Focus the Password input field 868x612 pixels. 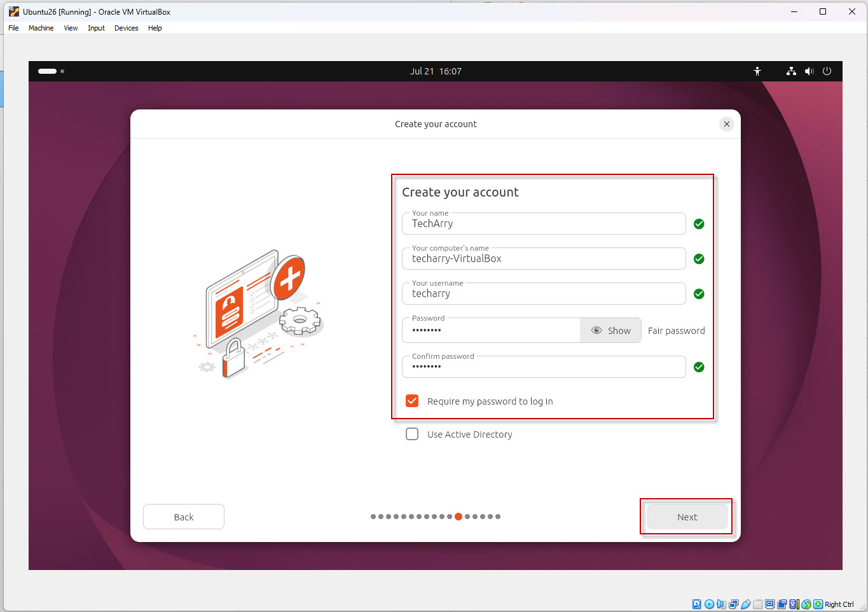tap(491, 330)
